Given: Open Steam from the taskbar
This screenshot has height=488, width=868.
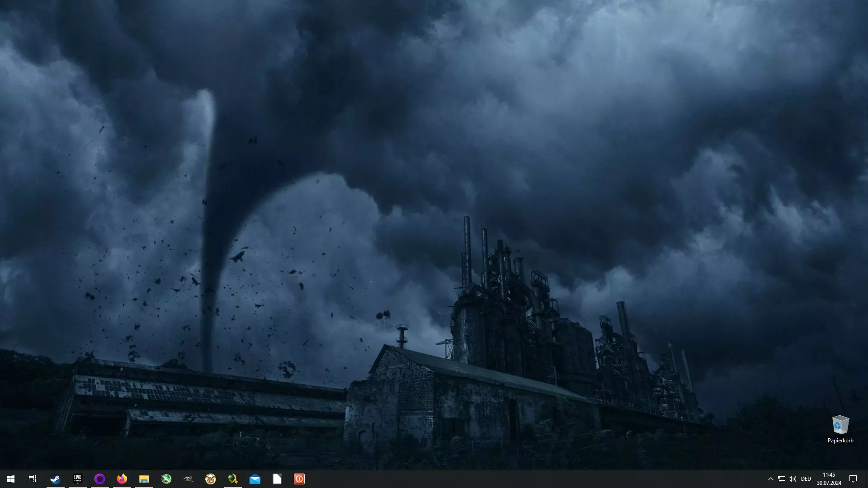Looking at the screenshot, I should (55, 479).
